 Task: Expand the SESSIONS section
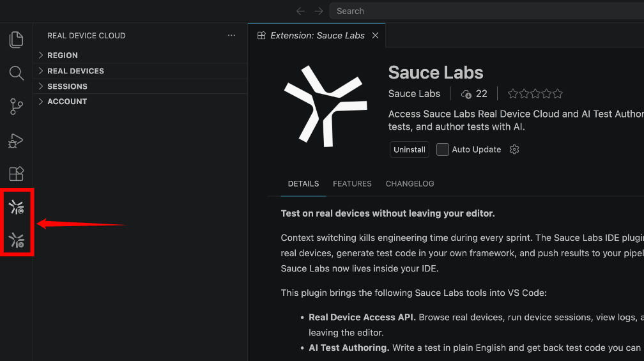[140, 86]
